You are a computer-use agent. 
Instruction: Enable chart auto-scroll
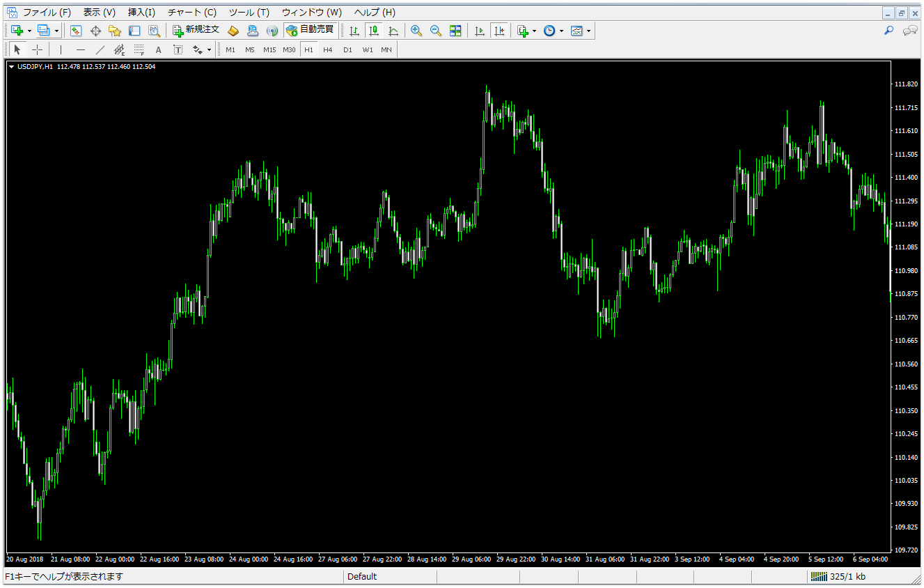coord(479,31)
